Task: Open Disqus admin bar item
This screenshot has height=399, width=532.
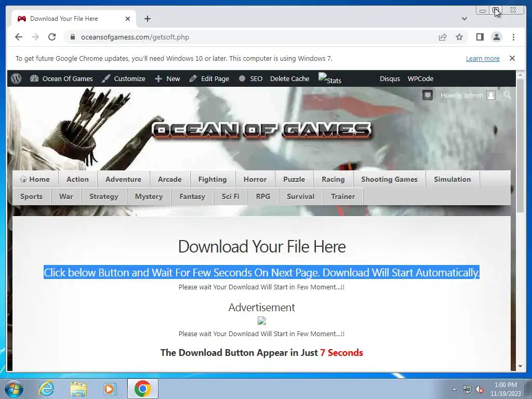Action: (x=390, y=79)
